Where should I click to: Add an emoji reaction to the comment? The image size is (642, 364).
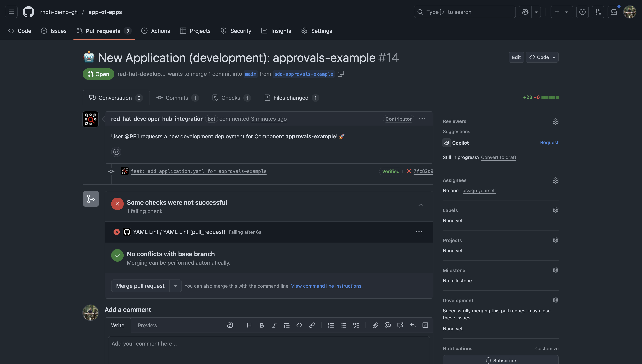[116, 152]
